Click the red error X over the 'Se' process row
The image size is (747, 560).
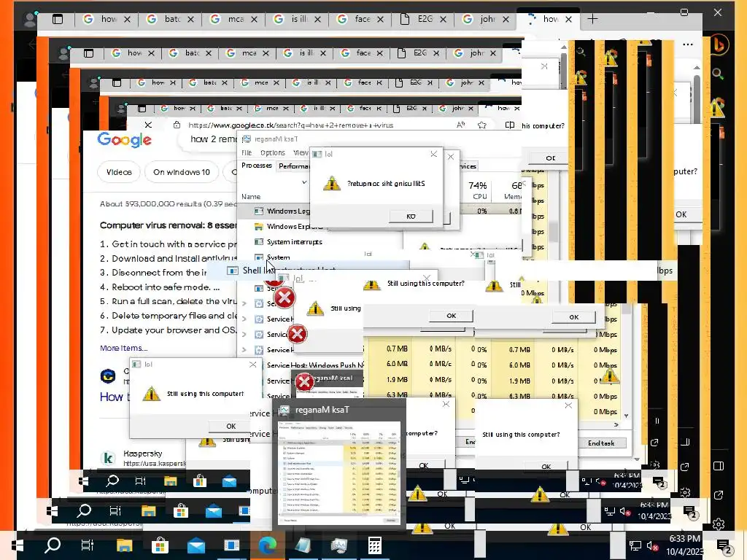285,298
